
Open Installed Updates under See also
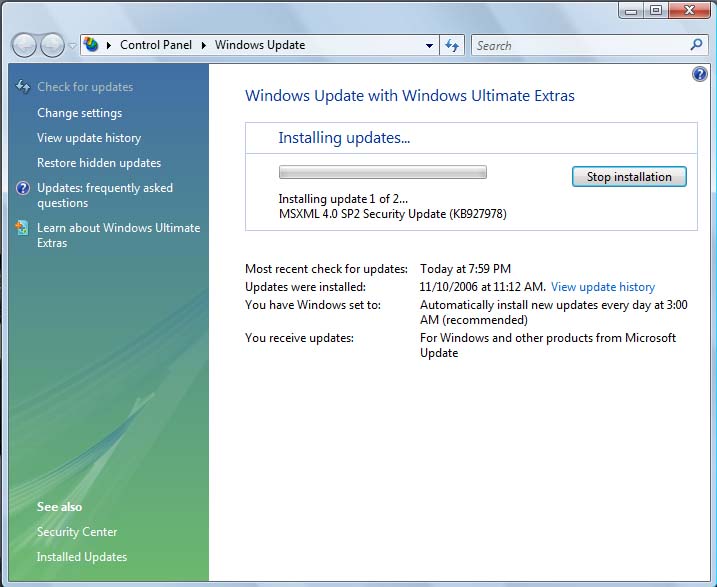click(x=81, y=557)
